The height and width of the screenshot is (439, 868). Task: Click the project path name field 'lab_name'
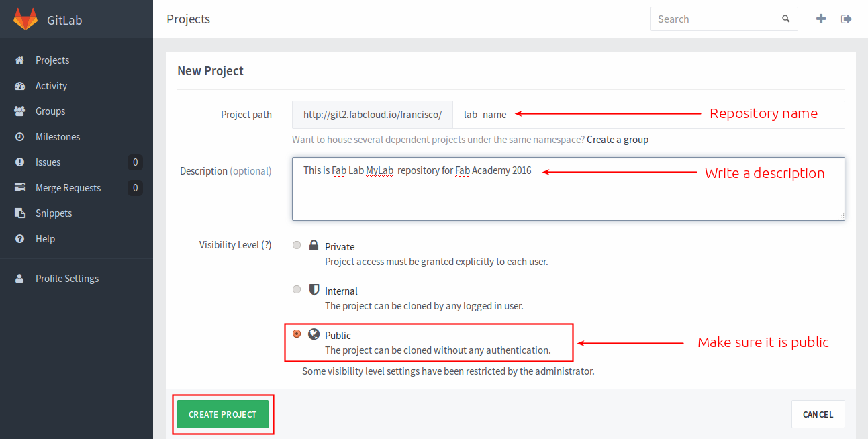(648, 115)
